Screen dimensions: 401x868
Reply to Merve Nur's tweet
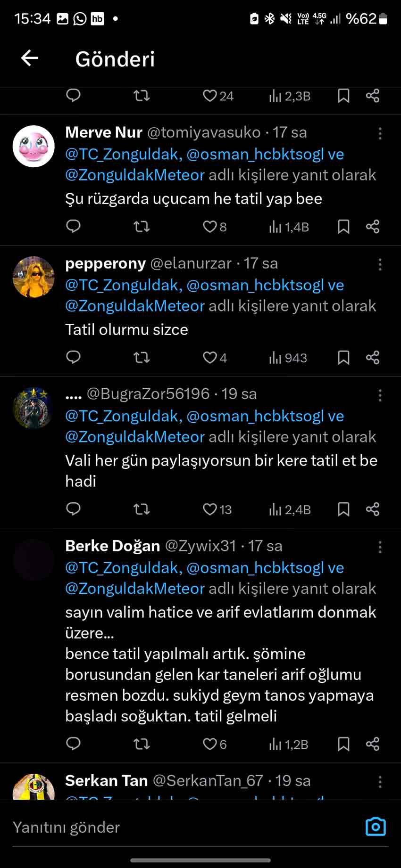73,227
